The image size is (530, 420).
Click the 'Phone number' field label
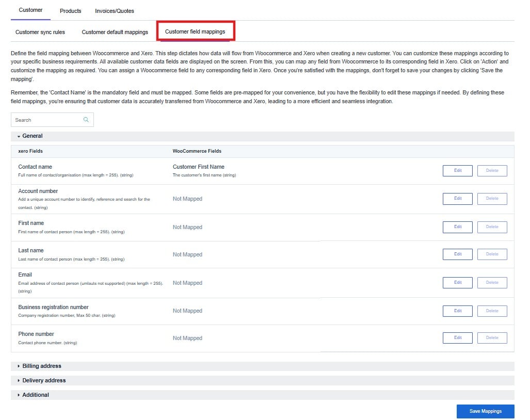tap(36, 334)
